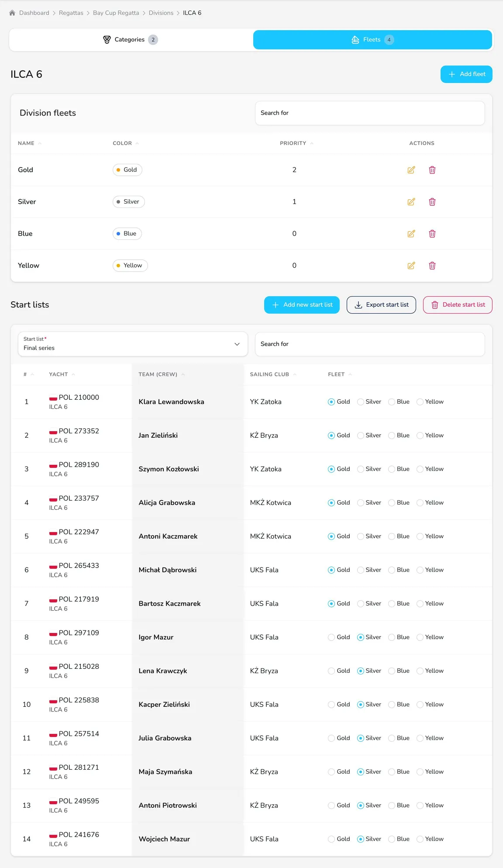The image size is (503, 868).
Task: Sort start list by Yacht arrow
Action: pos(73,374)
